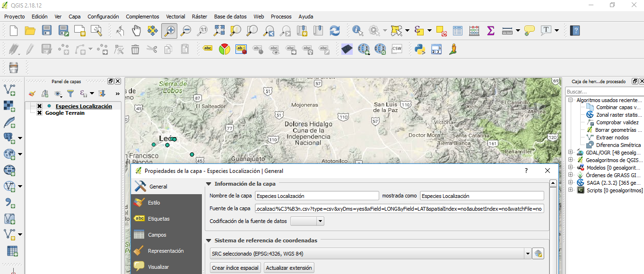Screen dimensions: 644x274
Task: Select the Identify Features tool
Action: (358, 31)
